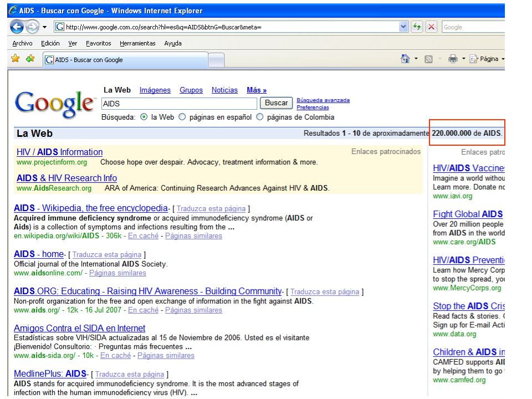Select the 'AIDS - Buscar con Google' tab

[x=125, y=60]
